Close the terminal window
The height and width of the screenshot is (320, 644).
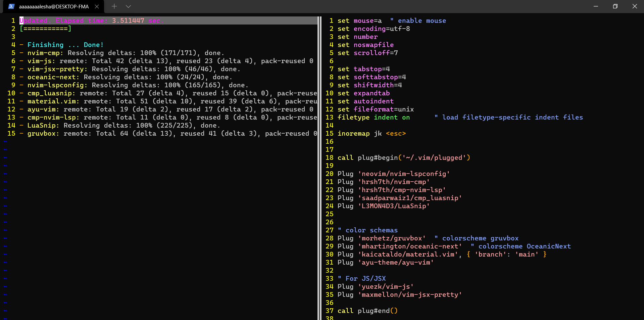coord(634,6)
